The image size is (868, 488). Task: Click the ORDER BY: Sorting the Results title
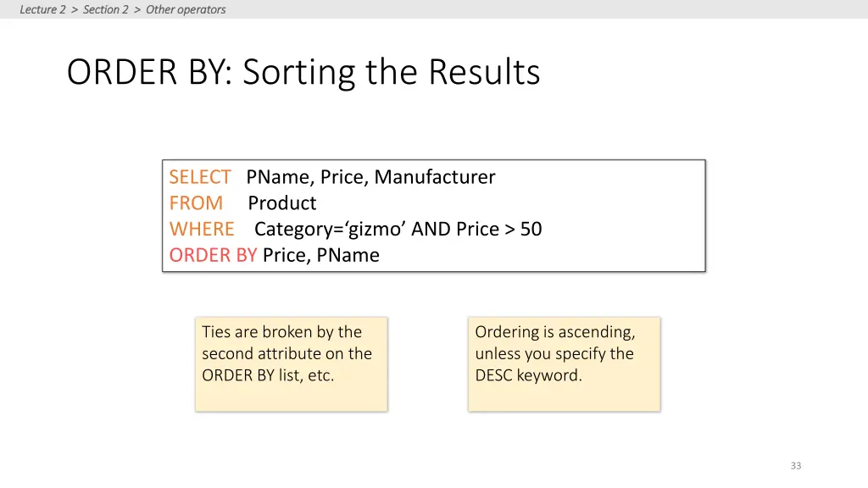(x=303, y=72)
